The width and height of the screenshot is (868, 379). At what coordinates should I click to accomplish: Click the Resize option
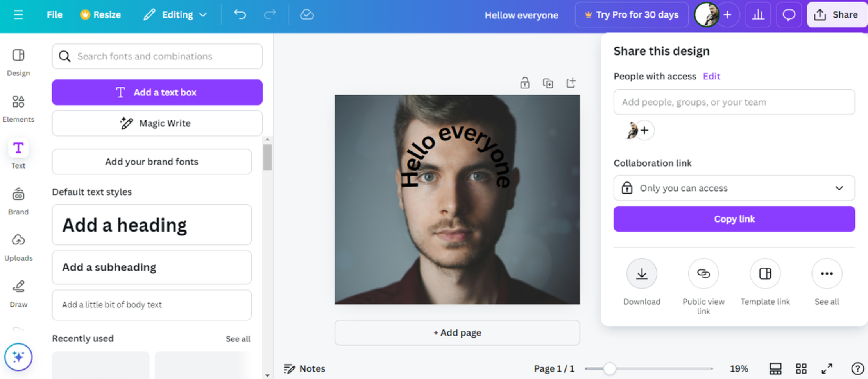100,15
